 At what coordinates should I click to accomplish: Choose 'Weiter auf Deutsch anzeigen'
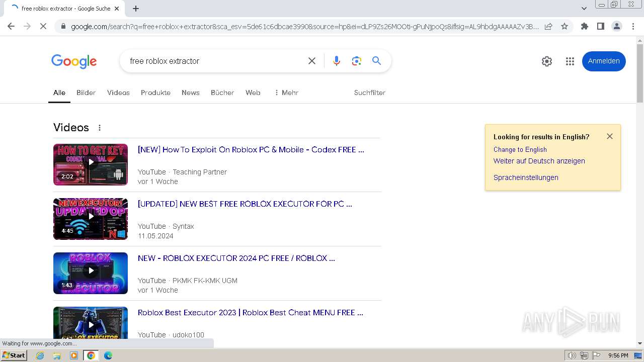[539, 161]
